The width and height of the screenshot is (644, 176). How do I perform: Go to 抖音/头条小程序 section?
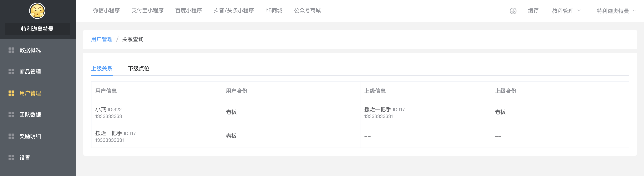coord(233,11)
